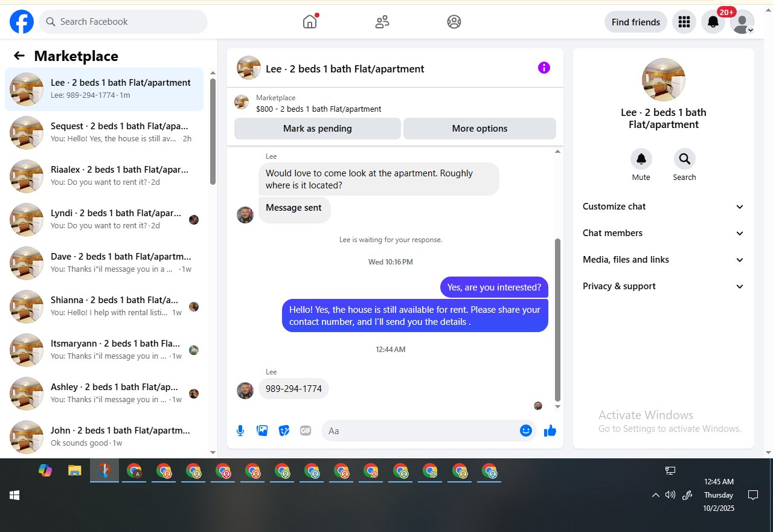Viewport: 773px width, 532px height.
Task: Open the Groups icon in top navigation
Action: coord(454,22)
